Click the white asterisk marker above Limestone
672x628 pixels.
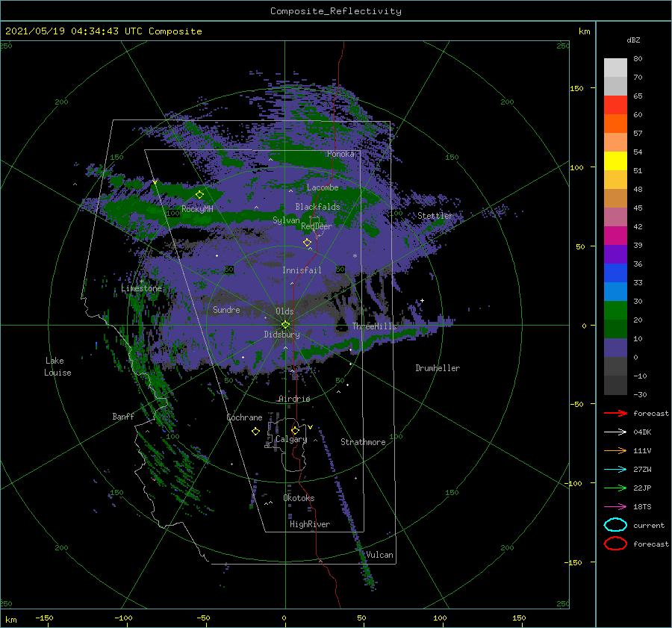coord(141,282)
